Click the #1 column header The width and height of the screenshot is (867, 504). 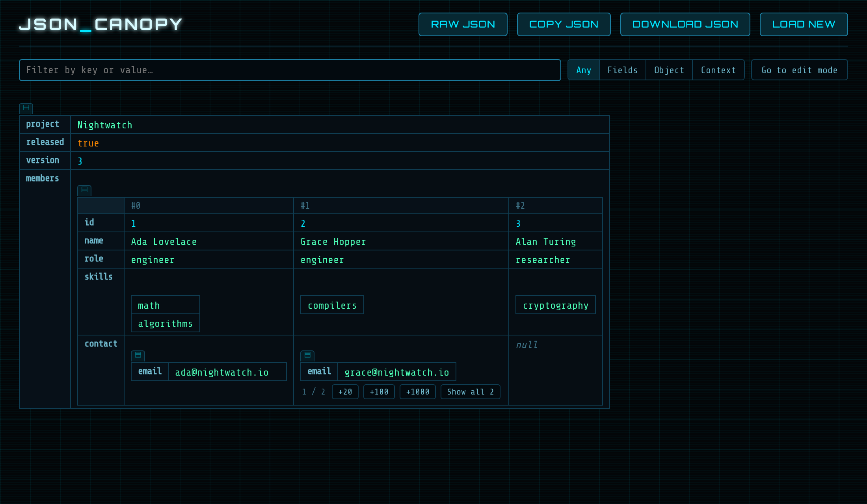pyautogui.click(x=401, y=206)
